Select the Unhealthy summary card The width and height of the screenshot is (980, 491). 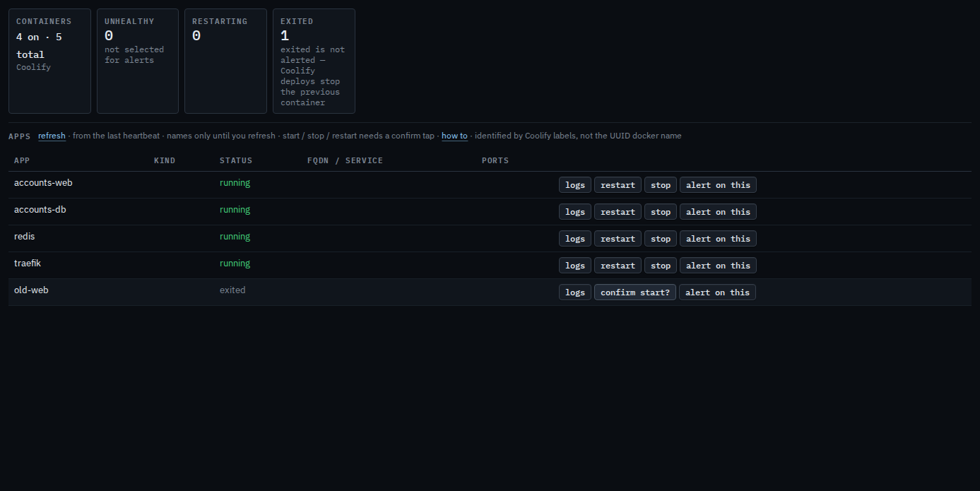point(138,61)
